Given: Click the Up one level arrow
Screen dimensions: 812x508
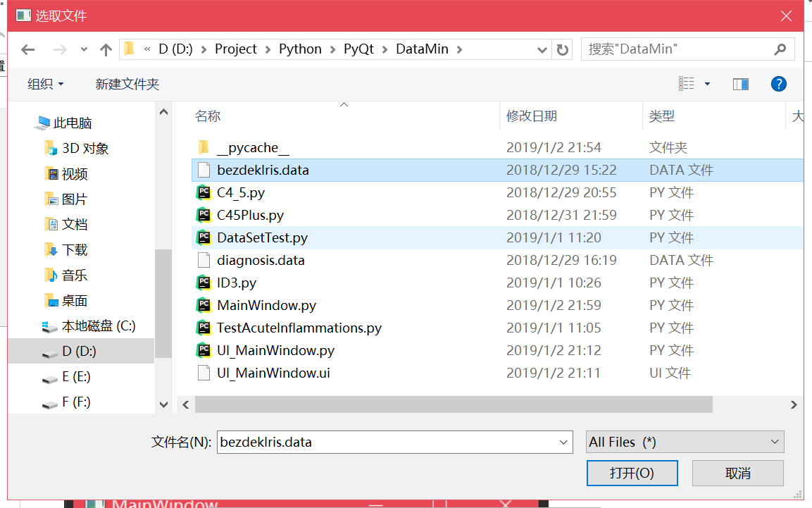Looking at the screenshot, I should pos(106,49).
